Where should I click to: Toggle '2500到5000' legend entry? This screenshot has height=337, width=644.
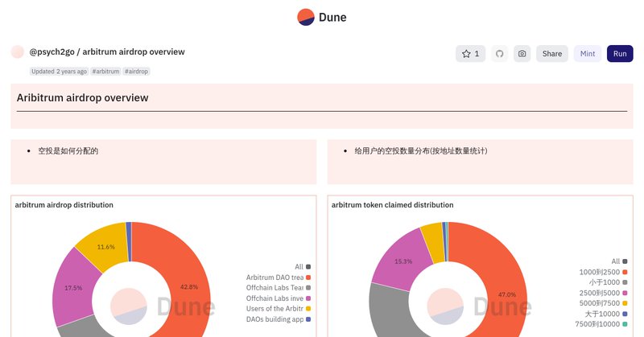click(x=603, y=293)
